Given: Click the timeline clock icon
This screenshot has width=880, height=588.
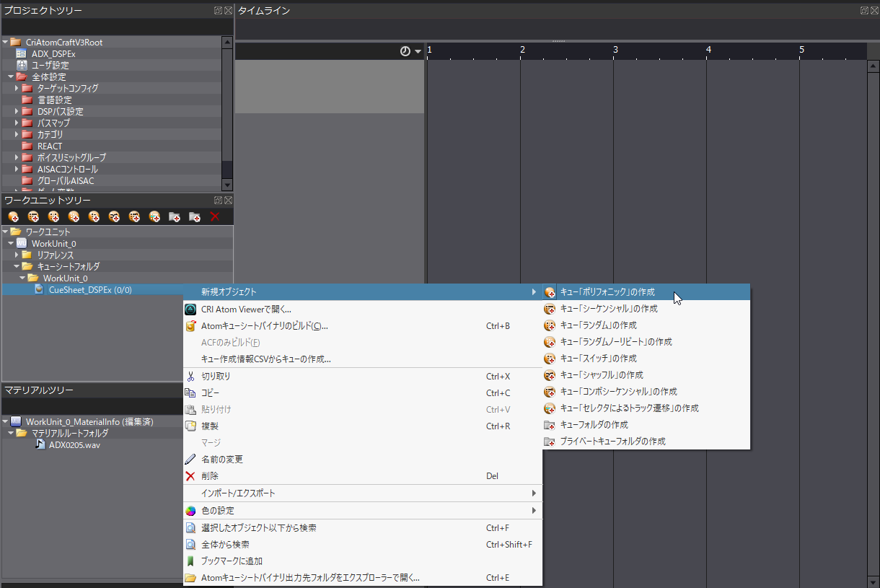Looking at the screenshot, I should pos(405,51).
